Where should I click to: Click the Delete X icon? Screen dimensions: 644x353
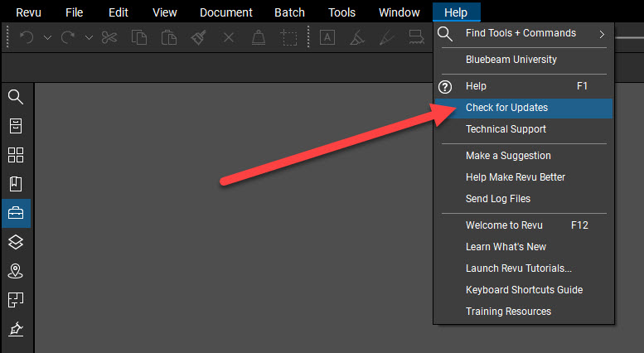(x=229, y=38)
